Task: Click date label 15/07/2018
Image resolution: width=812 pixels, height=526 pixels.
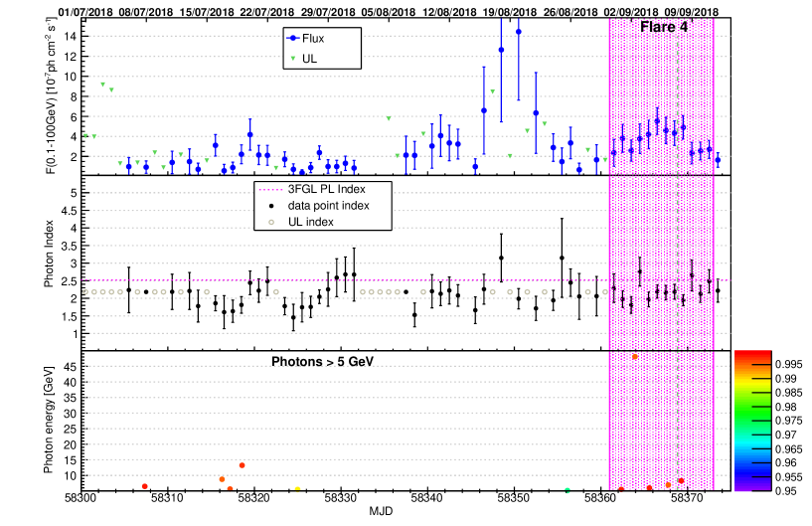Action: (x=207, y=12)
